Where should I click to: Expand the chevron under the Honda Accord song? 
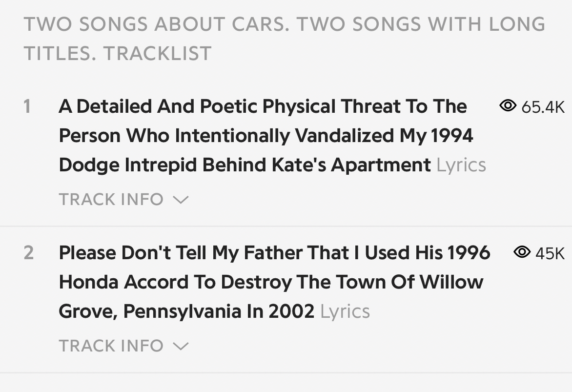click(181, 346)
